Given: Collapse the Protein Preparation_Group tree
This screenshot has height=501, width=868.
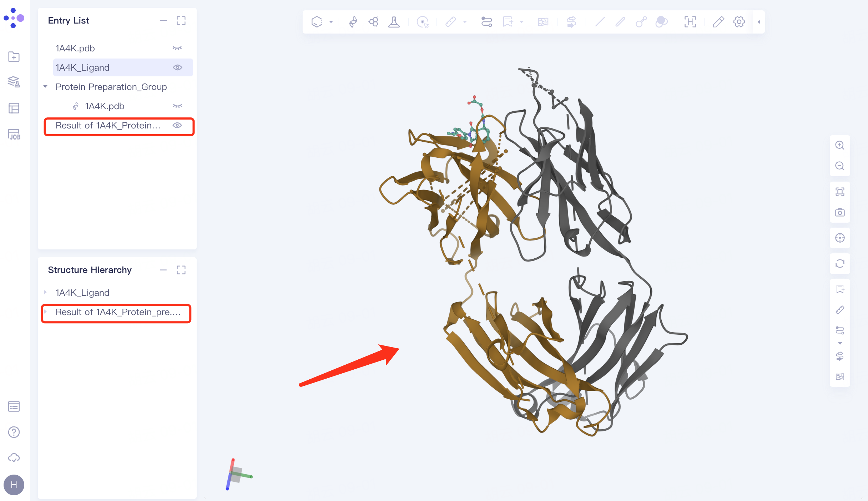Looking at the screenshot, I should coord(45,86).
